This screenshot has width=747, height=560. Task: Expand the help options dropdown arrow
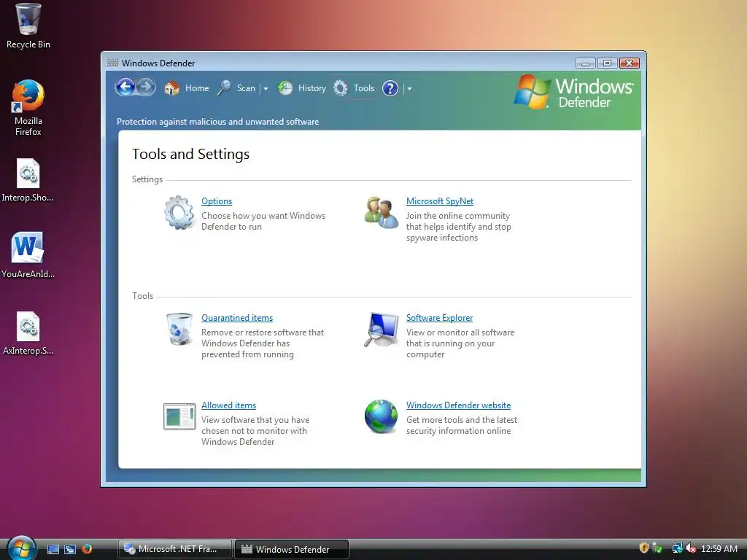tap(409, 88)
